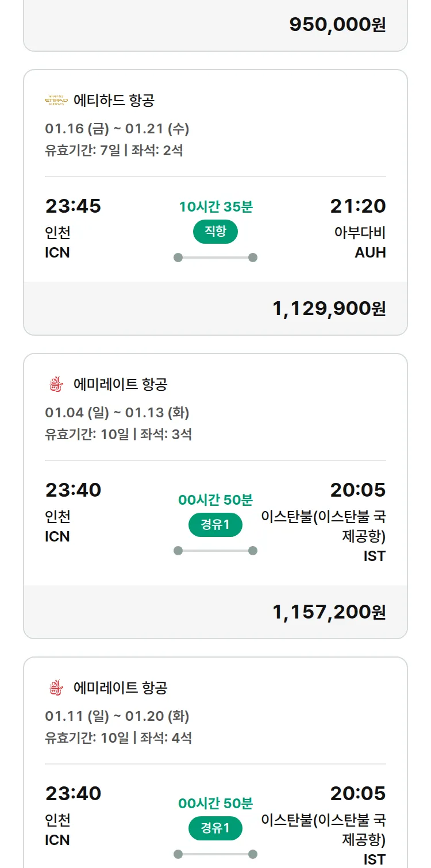Click the 10시간 35분 flight duration
The height and width of the screenshot is (868, 431).
215,207
